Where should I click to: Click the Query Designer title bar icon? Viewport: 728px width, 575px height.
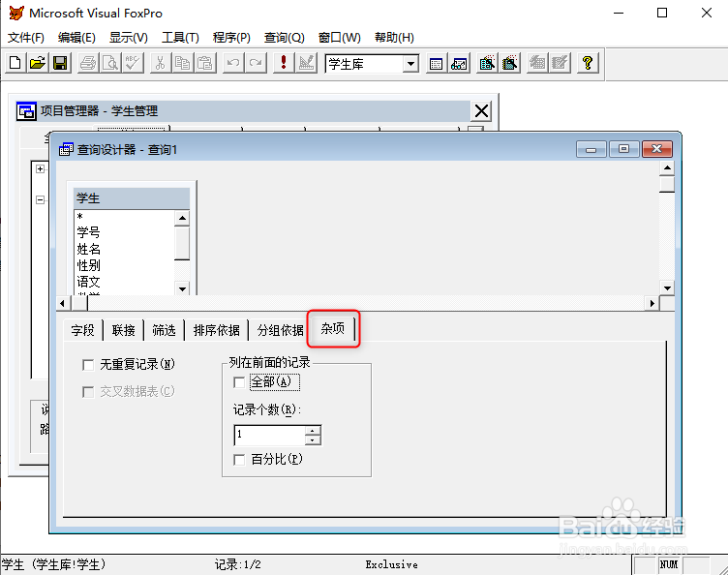point(66,149)
